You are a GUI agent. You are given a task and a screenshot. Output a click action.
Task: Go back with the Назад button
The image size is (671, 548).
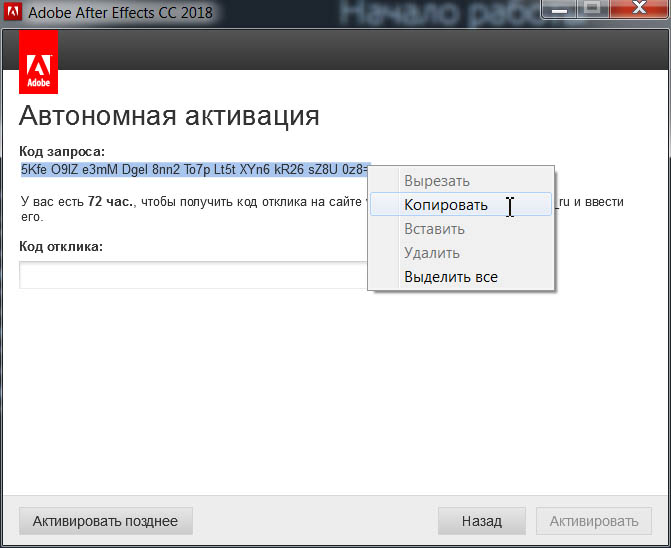tap(481, 521)
